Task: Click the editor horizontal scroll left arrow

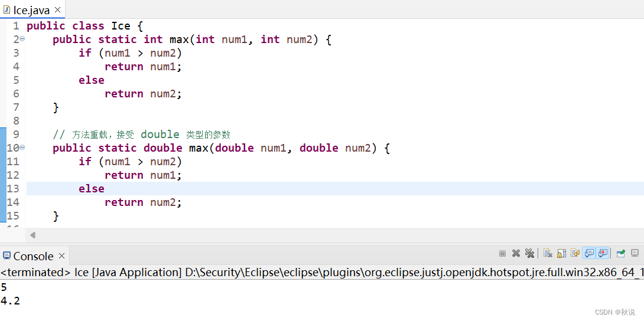Action: click(x=33, y=235)
